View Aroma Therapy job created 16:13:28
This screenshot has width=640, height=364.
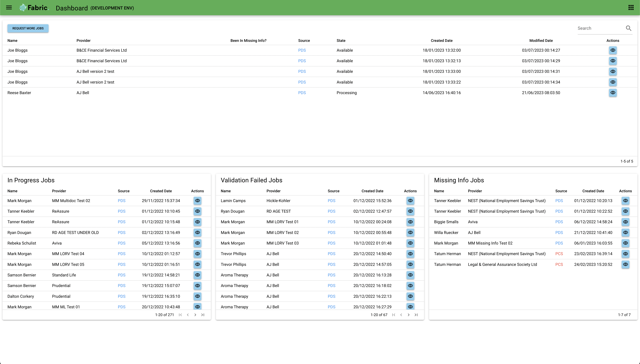click(410, 275)
